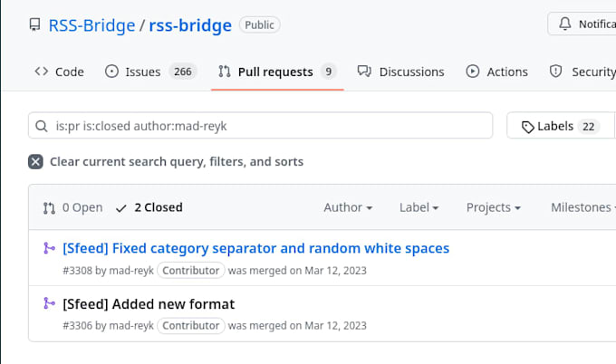Image resolution: width=616 pixels, height=364 pixels.
Task: Click the Issues count badge 266
Action: [x=183, y=72]
